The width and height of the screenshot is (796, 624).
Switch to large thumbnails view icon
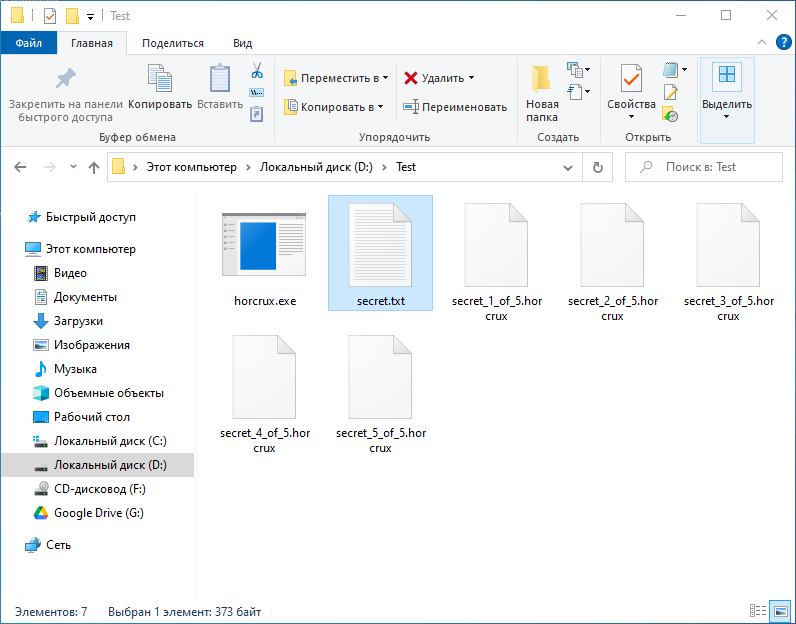pos(781,610)
